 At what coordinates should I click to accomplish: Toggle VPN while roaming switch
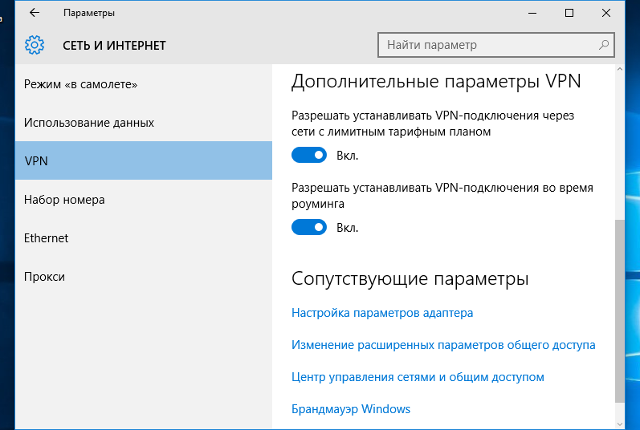click(309, 227)
